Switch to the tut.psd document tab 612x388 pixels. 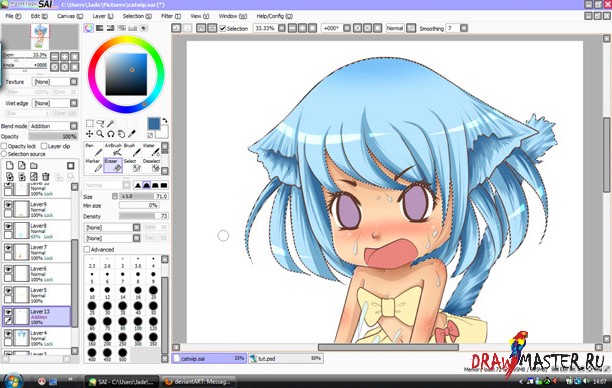285,358
